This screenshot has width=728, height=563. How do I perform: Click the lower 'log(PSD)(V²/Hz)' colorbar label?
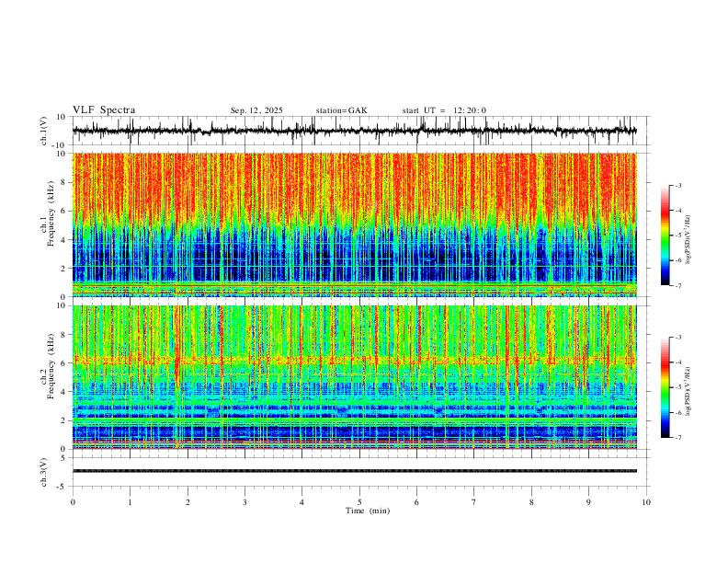(x=688, y=392)
